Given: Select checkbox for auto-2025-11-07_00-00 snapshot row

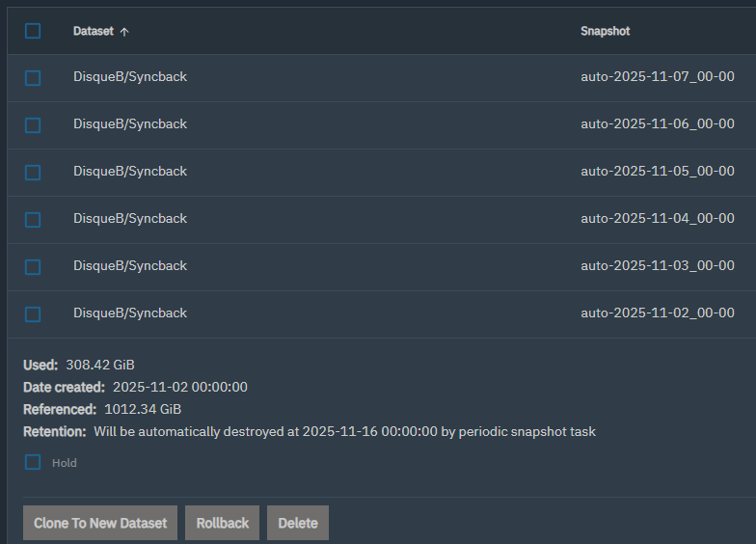Looking at the screenshot, I should [x=33, y=77].
